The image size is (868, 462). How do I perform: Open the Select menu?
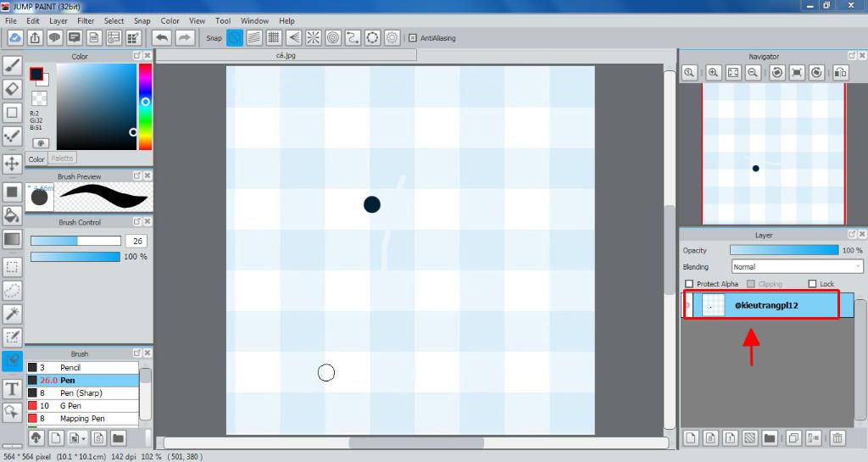114,20
